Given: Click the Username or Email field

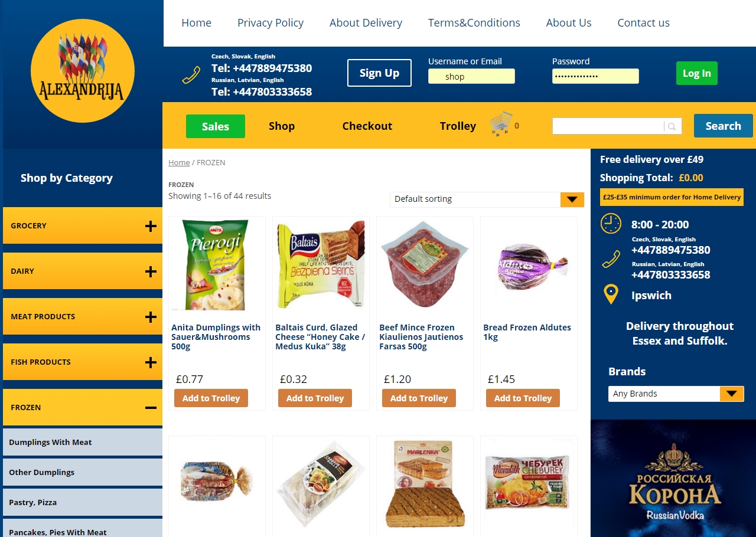Looking at the screenshot, I should [471, 76].
